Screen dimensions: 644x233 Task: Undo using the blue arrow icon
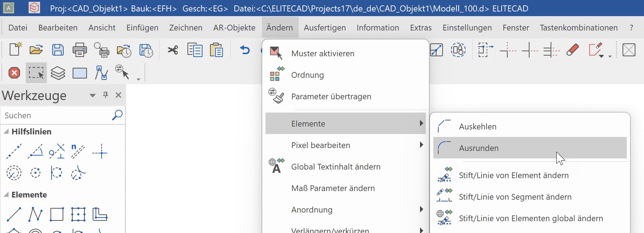pos(245,49)
